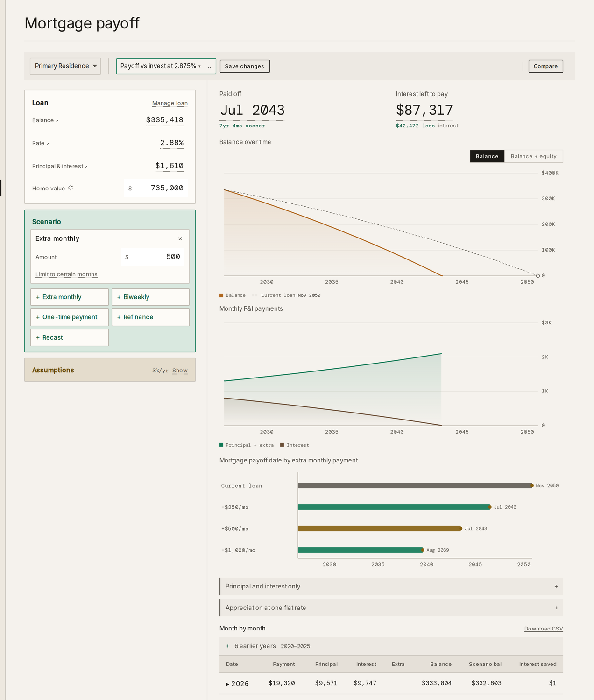Click the Interest legend swatch

282,445
